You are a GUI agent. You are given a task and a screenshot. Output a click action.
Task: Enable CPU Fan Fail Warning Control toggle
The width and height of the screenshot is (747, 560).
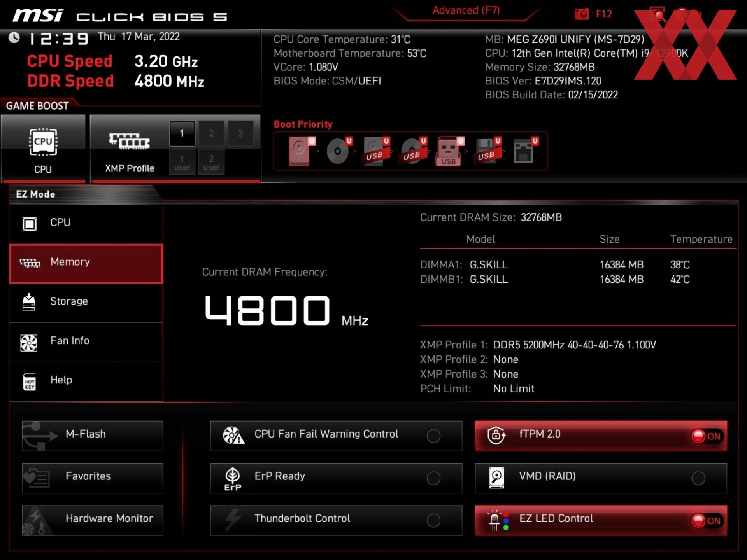point(433,436)
